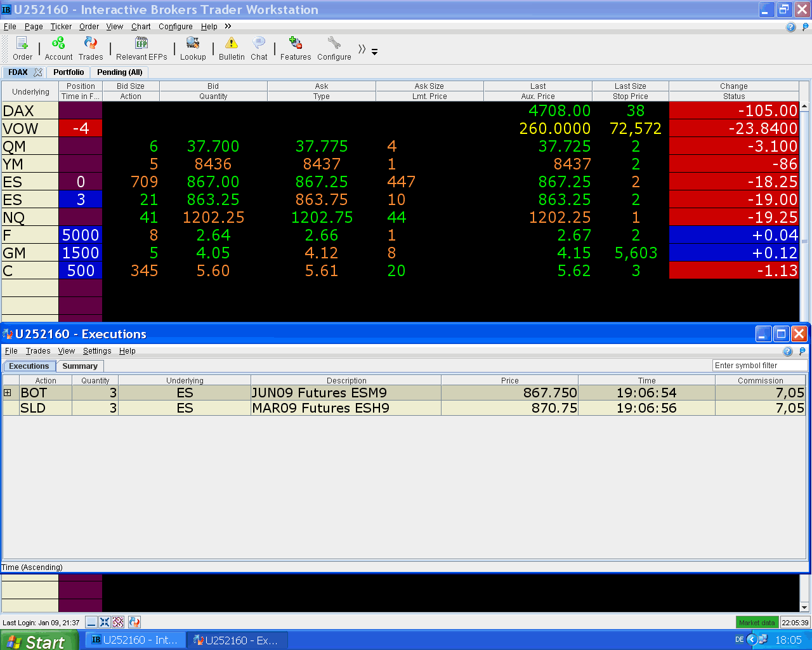
Task: Launch the Lookup tool
Action: click(193, 48)
